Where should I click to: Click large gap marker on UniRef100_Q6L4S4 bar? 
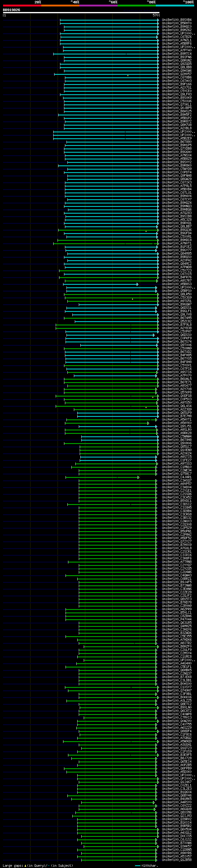[x=146, y=407]
